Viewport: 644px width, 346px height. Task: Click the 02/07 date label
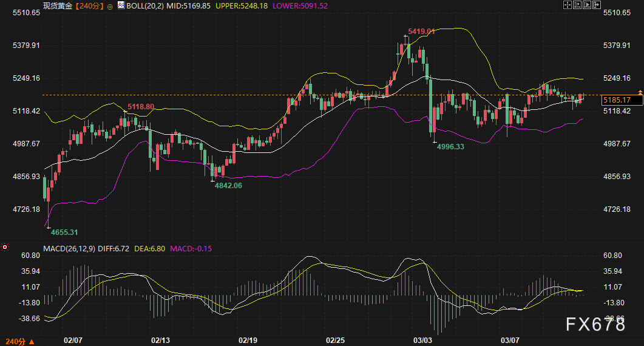[x=73, y=341]
